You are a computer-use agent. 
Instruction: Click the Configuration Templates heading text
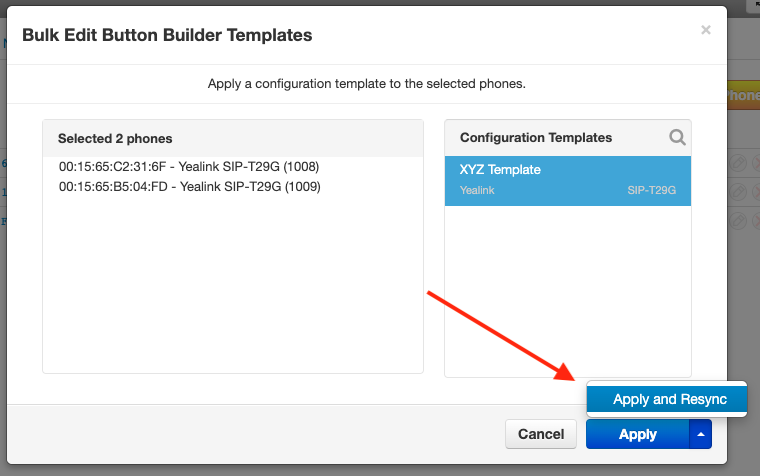point(536,138)
